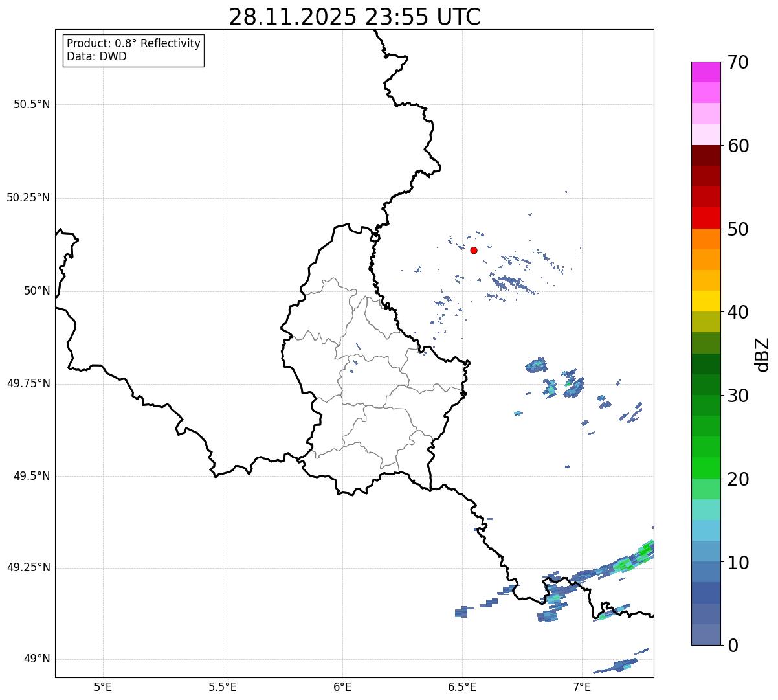Pick the bright red colorbar segment above 50
This screenshot has width=778, height=700.
706,218
